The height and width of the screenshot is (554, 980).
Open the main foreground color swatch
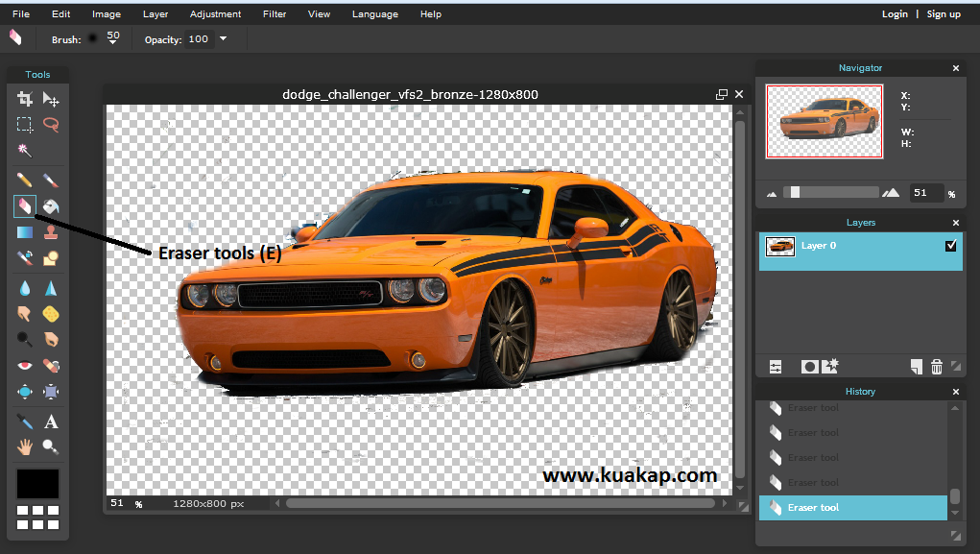[37, 484]
